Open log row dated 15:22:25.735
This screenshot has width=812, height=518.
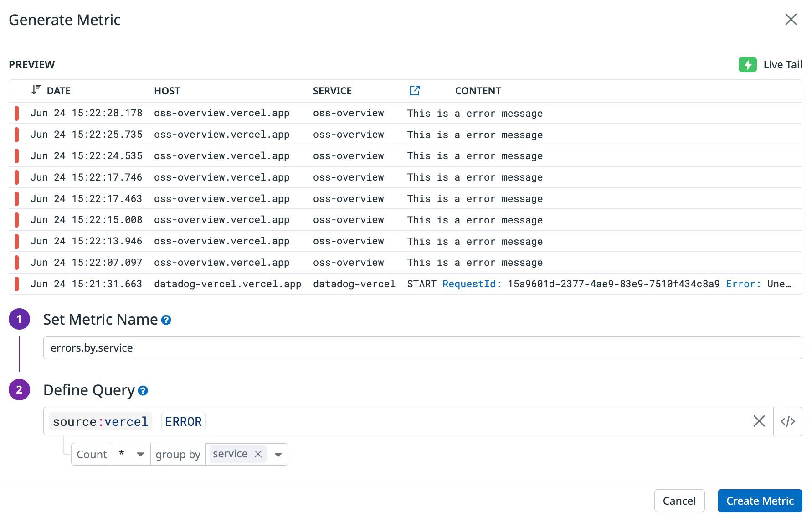coord(406,135)
